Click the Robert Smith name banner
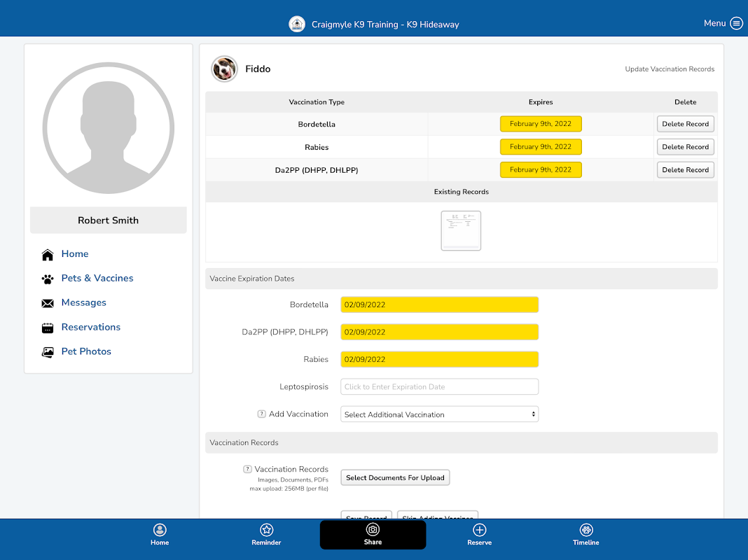The image size is (748, 560). [109, 220]
